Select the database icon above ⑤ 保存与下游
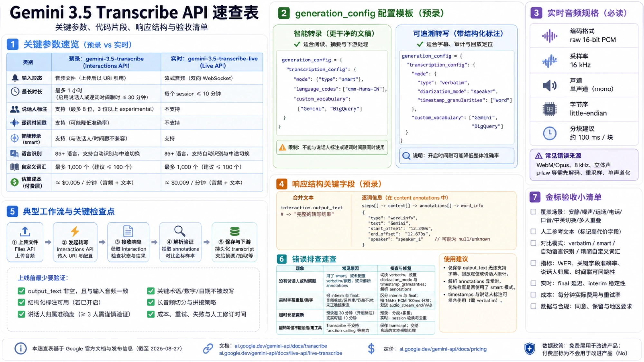 point(235,231)
